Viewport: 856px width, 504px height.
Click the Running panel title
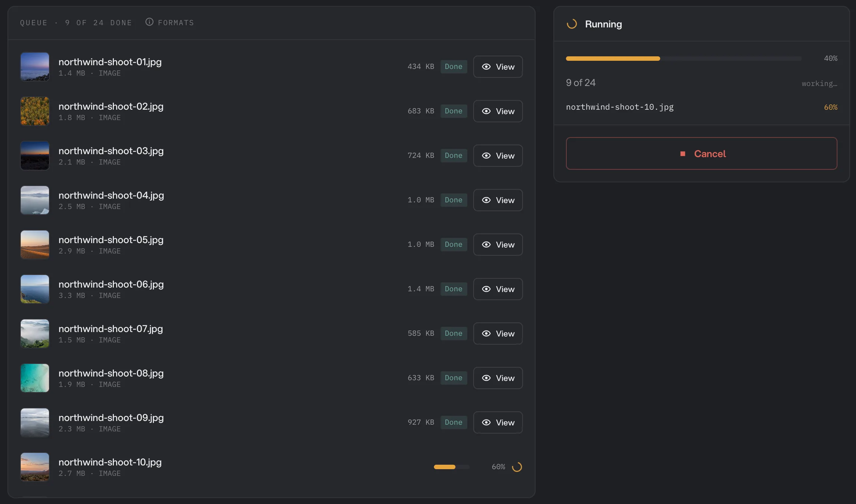point(603,24)
